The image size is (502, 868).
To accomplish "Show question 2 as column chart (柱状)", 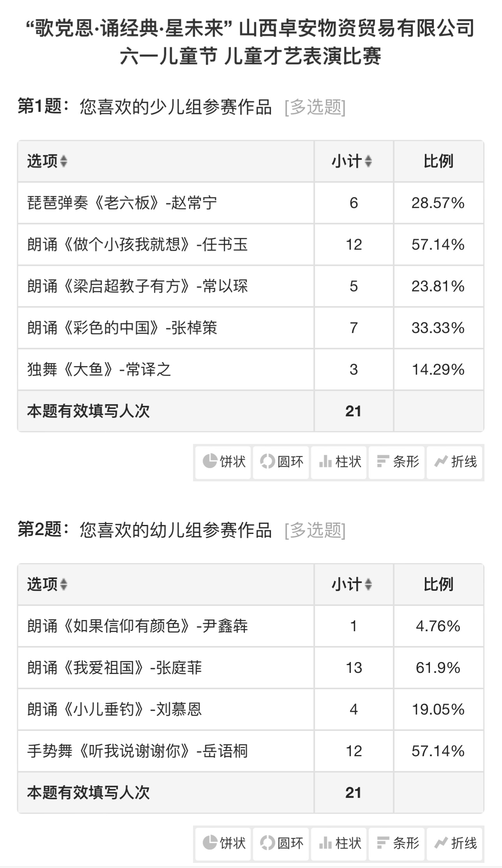I will pyautogui.click(x=339, y=843).
